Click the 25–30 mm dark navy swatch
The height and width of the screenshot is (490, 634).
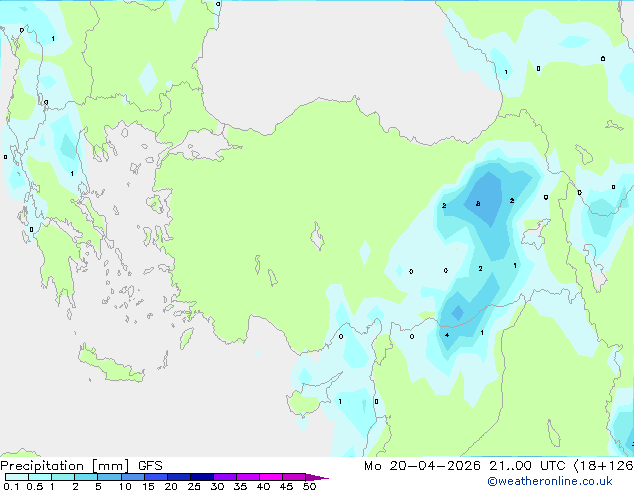coord(201,477)
